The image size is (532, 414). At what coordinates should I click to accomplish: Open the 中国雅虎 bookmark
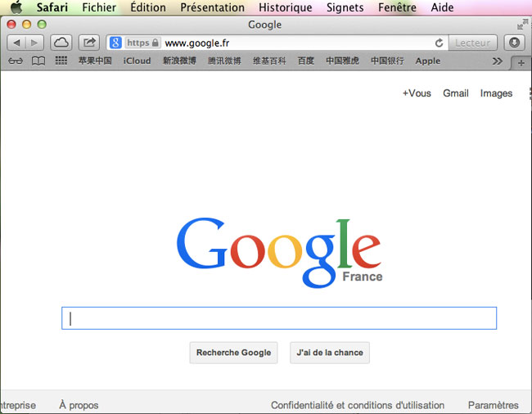[342, 61]
